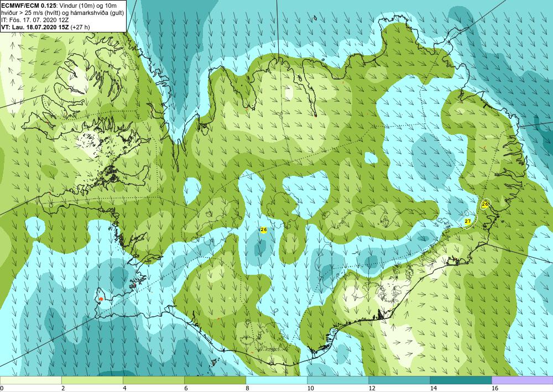Select the yellow 26 marker above central teal patch
Screen dimensions: 553x392
[x=263, y=229]
